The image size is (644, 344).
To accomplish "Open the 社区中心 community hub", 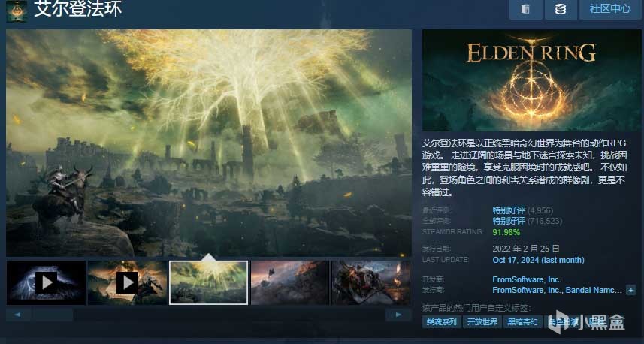I will pyautogui.click(x=610, y=9).
